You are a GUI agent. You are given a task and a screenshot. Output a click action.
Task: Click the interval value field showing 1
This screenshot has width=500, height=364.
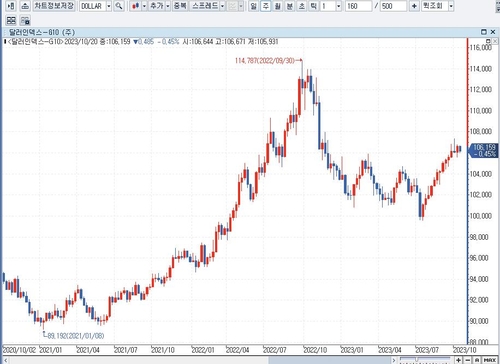[x=328, y=6]
